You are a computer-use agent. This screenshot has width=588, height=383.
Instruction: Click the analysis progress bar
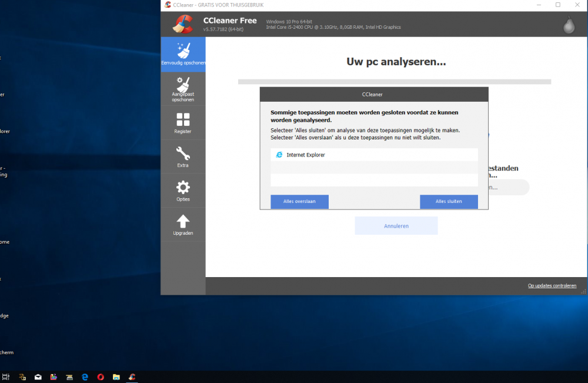pos(394,82)
